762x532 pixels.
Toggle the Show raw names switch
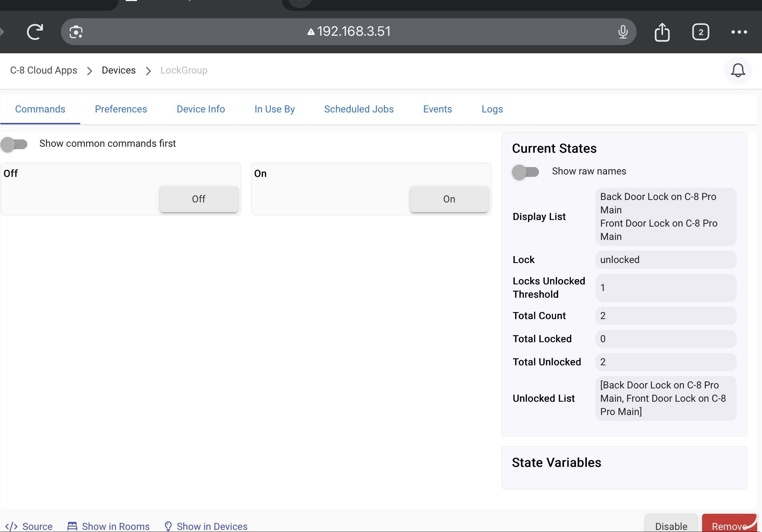525,172
